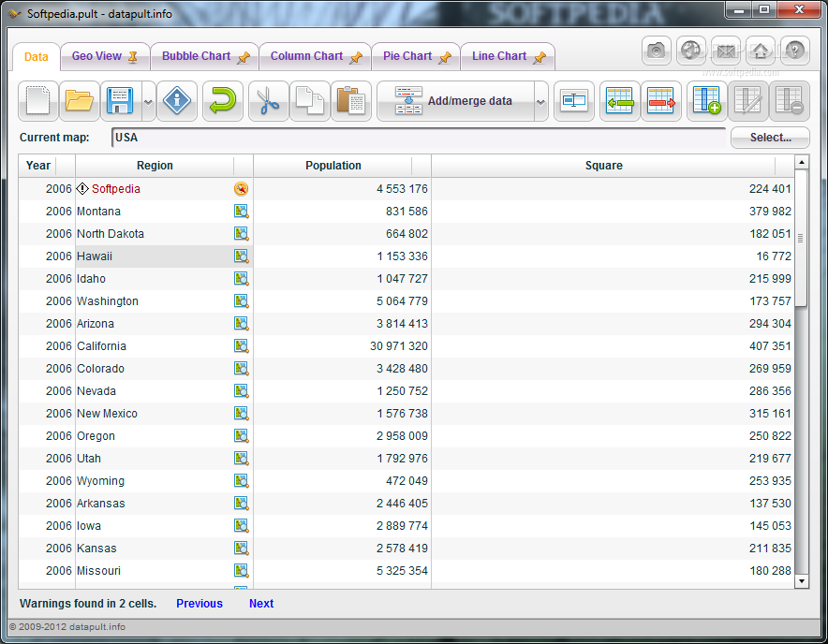Switch to the Data tab
This screenshot has width=828, height=644.
tap(36, 56)
